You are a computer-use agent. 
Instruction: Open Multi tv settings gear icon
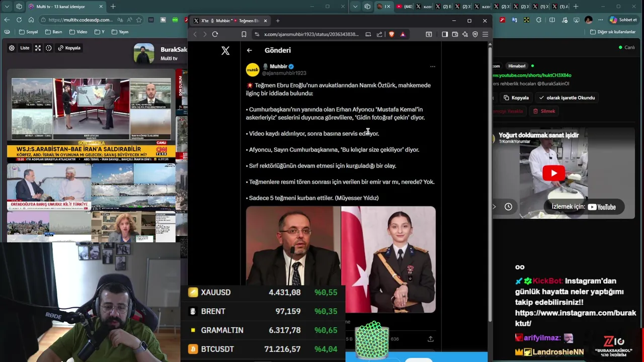pyautogui.click(x=12, y=48)
